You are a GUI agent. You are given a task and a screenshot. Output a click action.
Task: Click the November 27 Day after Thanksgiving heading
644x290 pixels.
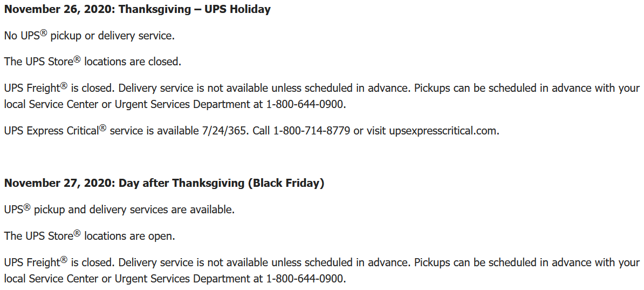pos(164,183)
